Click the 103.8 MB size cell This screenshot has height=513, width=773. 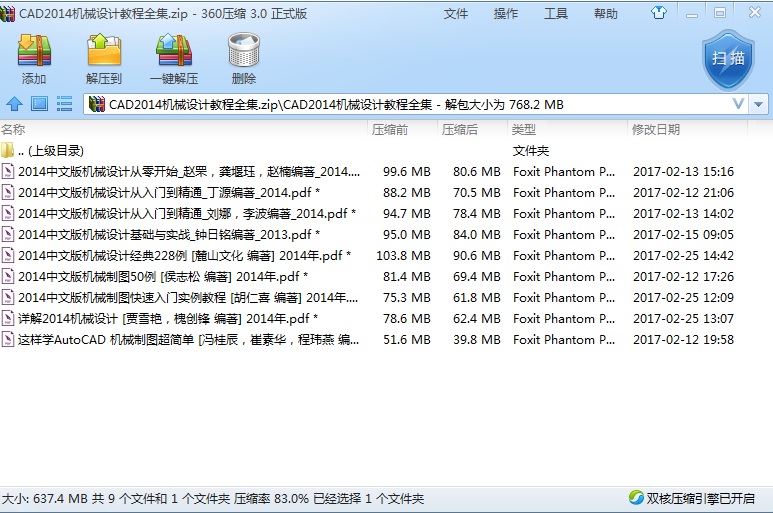[x=403, y=255]
